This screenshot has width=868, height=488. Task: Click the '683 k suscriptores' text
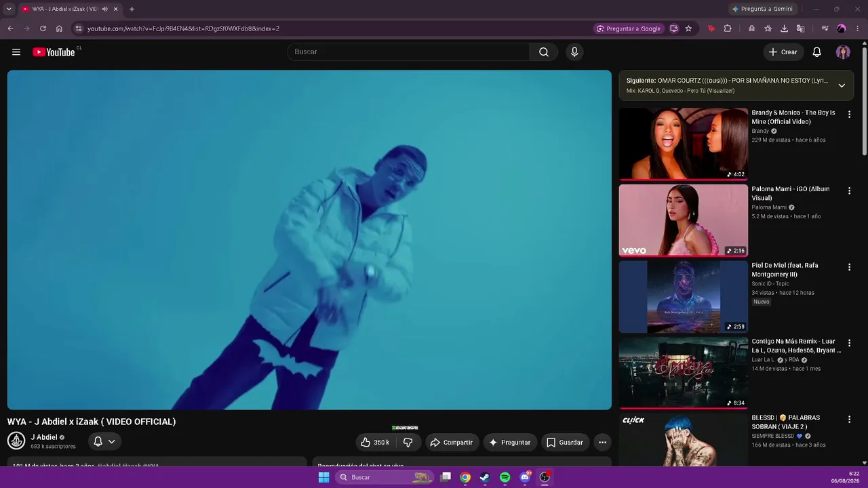click(53, 447)
